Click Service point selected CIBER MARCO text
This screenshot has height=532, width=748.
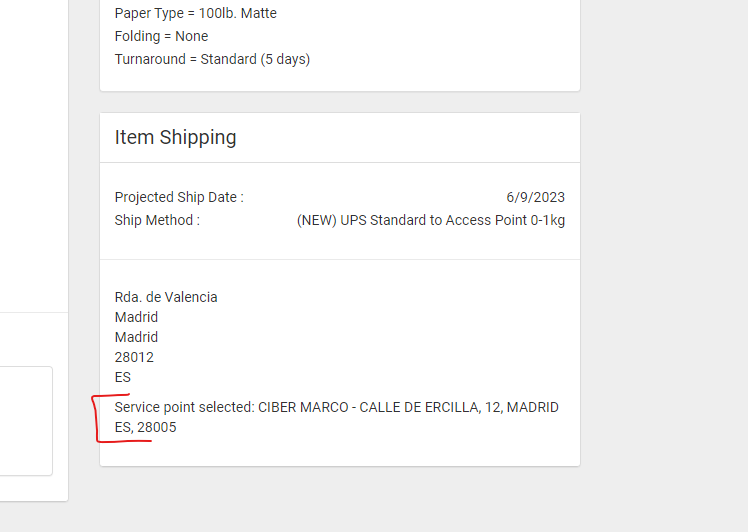(231, 407)
